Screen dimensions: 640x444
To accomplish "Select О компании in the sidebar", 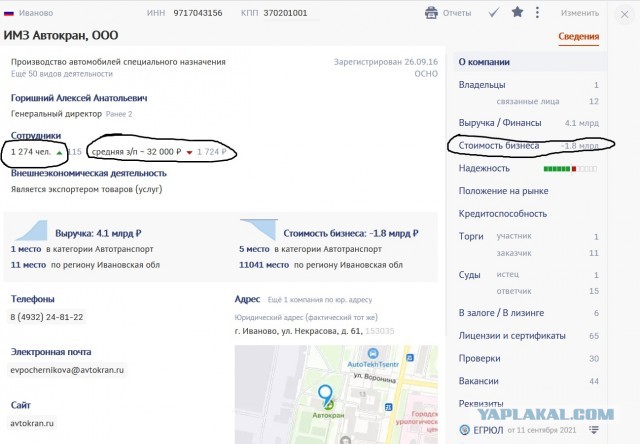I will coord(530,62).
